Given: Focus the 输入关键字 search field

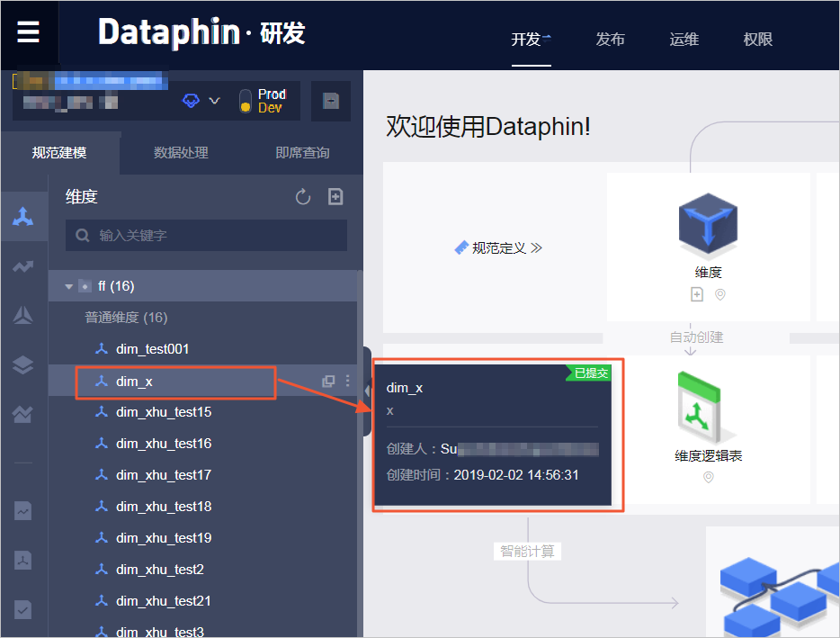Looking at the screenshot, I should (x=206, y=236).
